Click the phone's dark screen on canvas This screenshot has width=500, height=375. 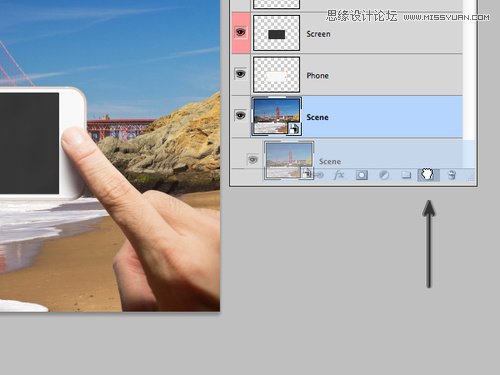[x=29, y=143]
